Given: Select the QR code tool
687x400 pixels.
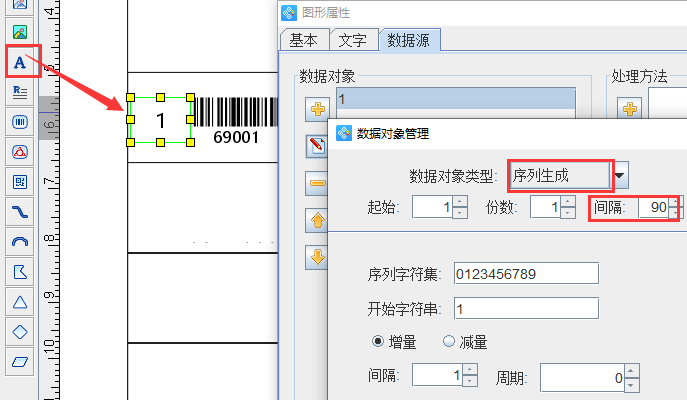Looking at the screenshot, I should pyautogui.click(x=20, y=182).
